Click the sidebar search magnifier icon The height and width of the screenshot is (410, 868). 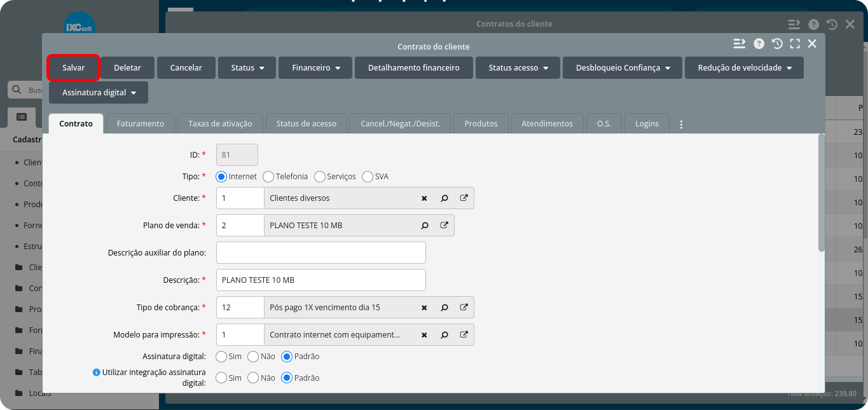[17, 90]
